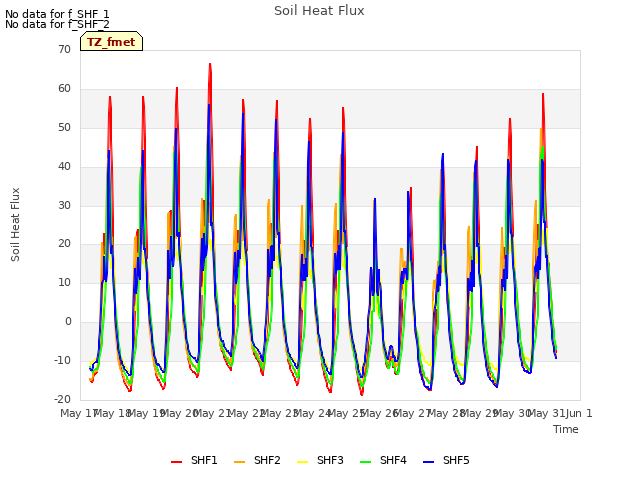Select the SHF4 legend label

[393, 460]
